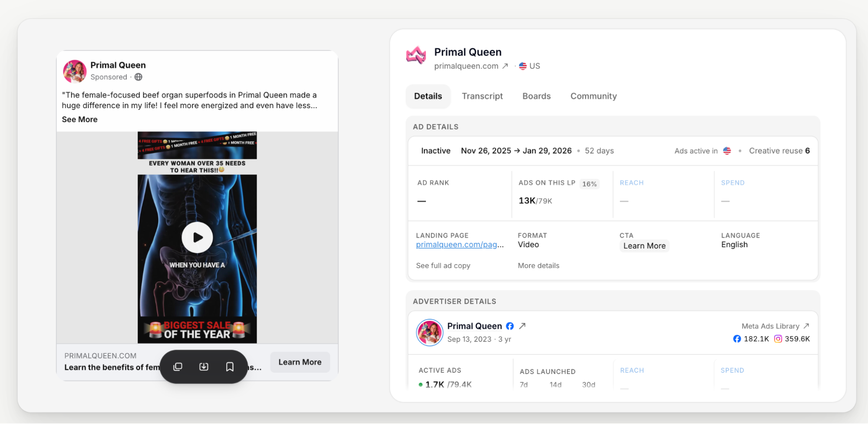Click the 30d column label under Ads Launched

pyautogui.click(x=588, y=385)
